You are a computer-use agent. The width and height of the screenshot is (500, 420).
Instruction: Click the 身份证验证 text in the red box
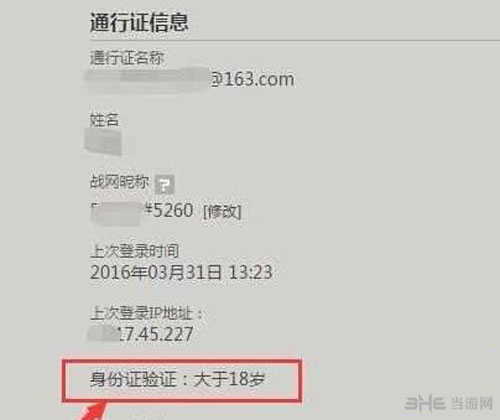coord(133,379)
